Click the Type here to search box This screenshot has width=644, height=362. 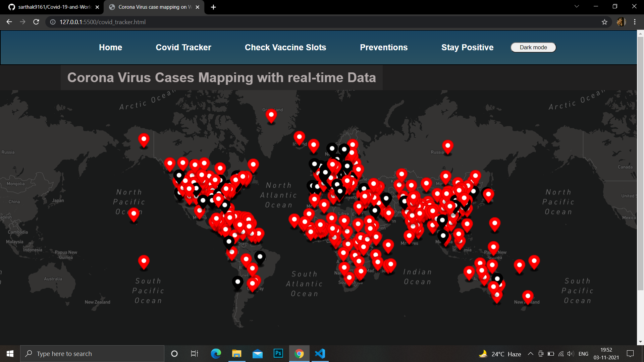tap(92, 354)
